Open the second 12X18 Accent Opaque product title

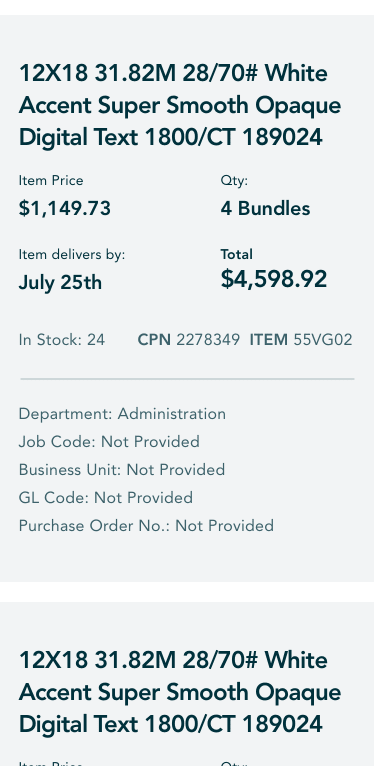click(180, 692)
